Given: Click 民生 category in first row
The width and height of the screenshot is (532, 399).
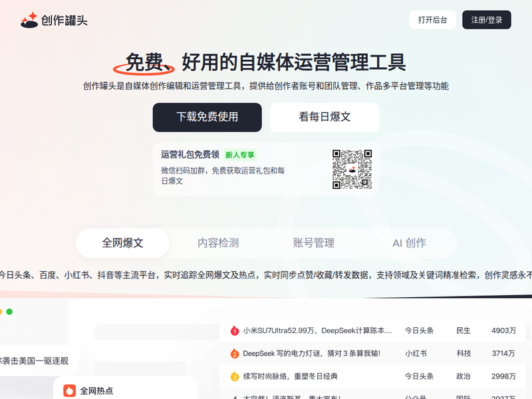Looking at the screenshot, I should pyautogui.click(x=464, y=331).
